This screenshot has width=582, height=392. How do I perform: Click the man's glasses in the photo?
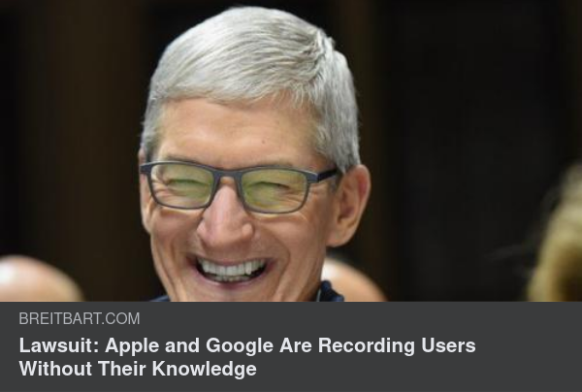tap(238, 187)
